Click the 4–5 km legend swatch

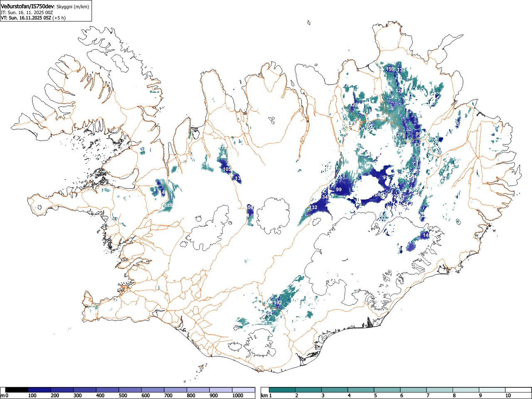pos(361,390)
